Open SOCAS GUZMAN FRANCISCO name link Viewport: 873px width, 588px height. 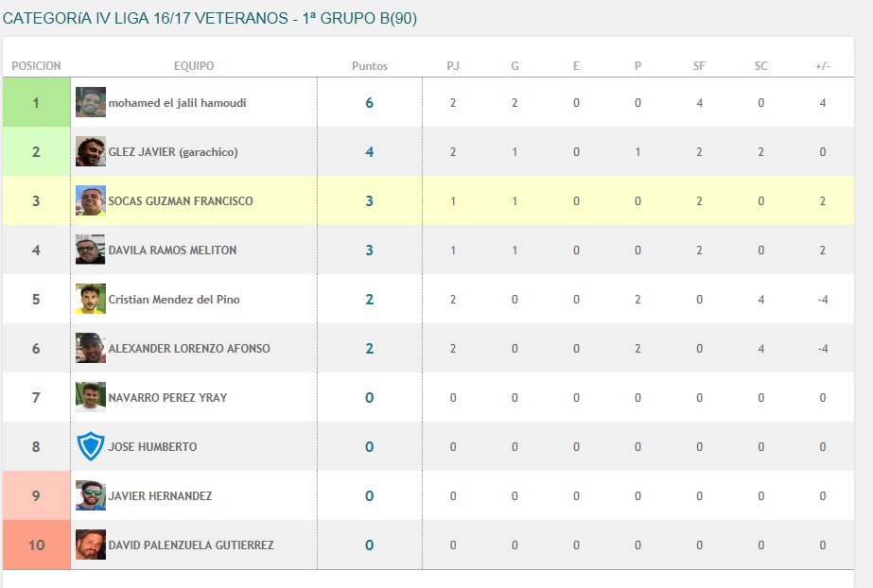pyautogui.click(x=181, y=200)
